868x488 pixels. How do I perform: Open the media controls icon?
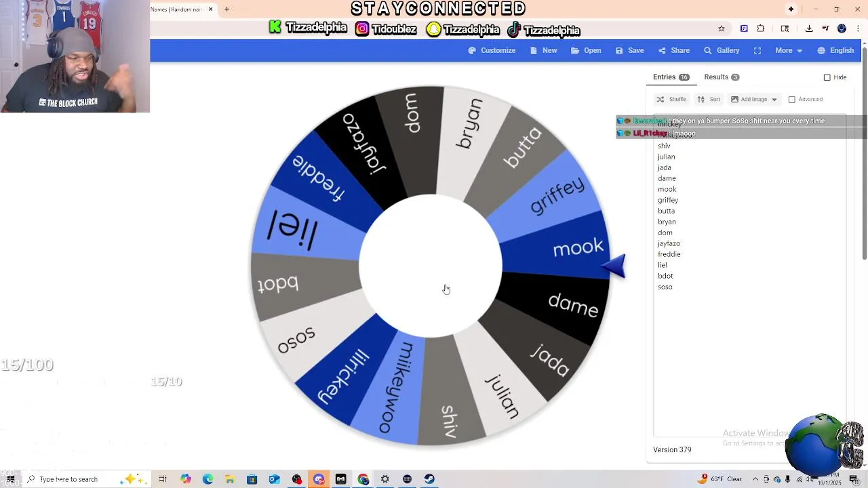tap(825, 28)
